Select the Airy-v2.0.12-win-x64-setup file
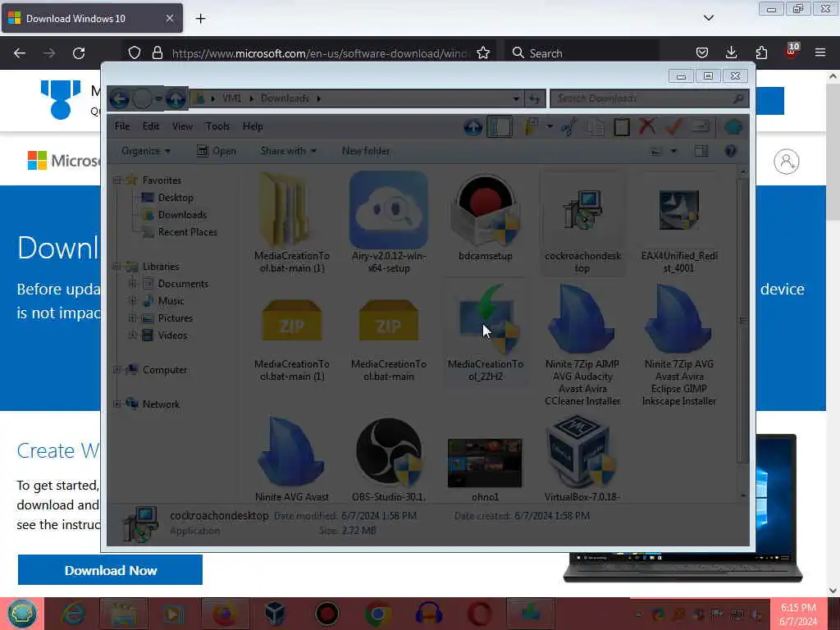840x630 pixels. pos(388,222)
